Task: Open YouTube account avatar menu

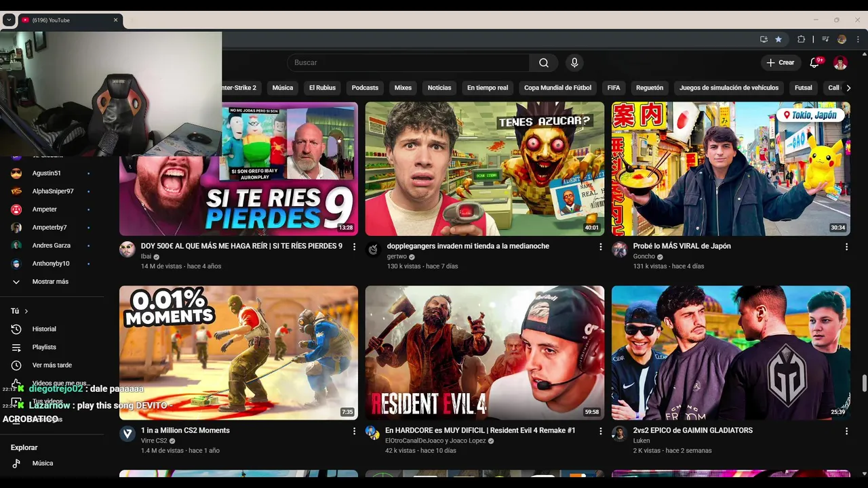Action: click(x=840, y=62)
